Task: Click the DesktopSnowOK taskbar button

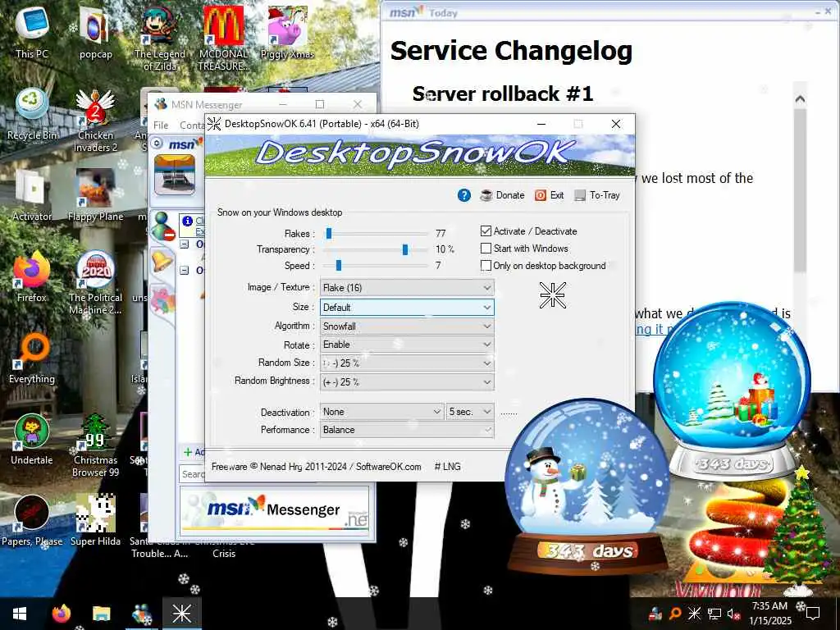Action: pyautogui.click(x=181, y=614)
